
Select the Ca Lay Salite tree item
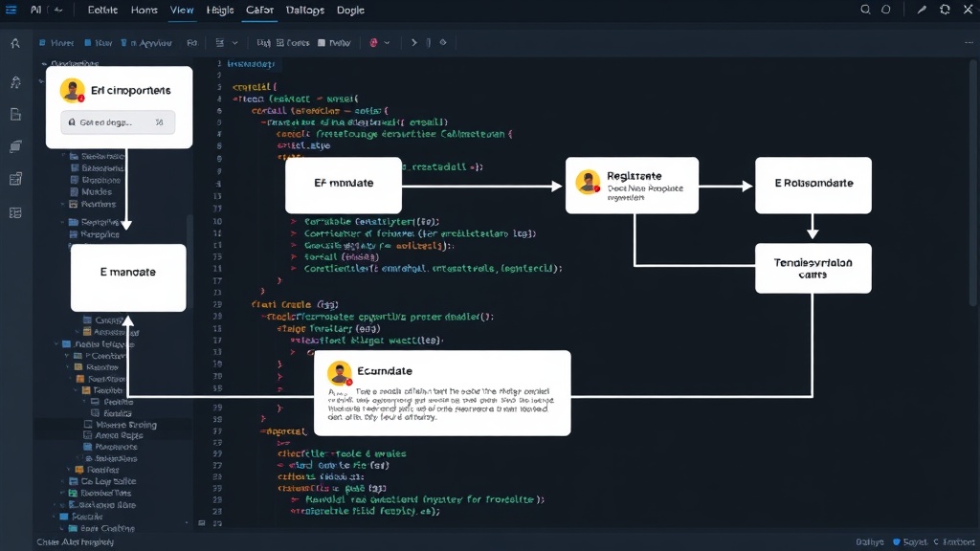[x=108, y=481]
